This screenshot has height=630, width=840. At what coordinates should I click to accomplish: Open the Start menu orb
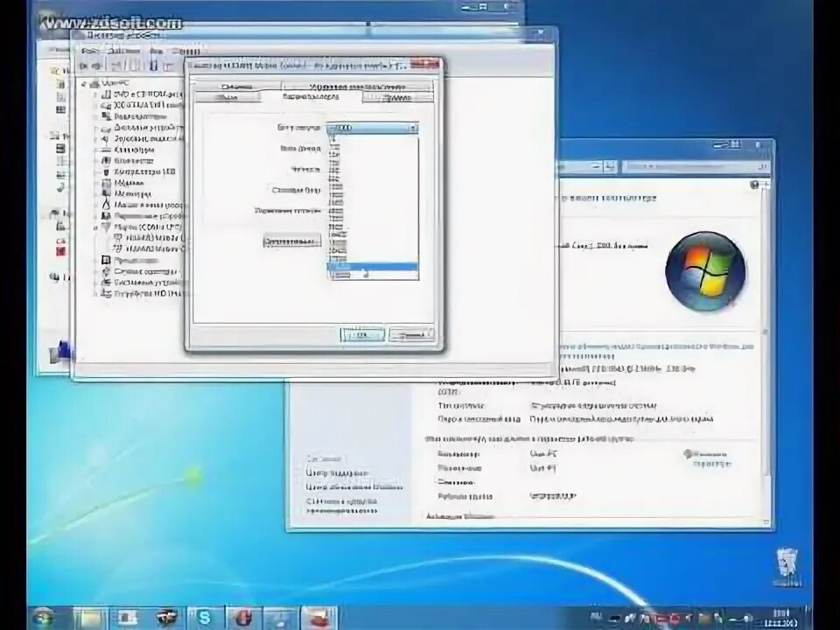[44, 618]
